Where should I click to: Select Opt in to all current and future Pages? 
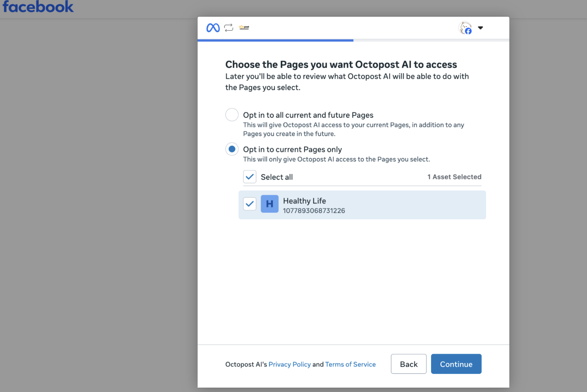coord(232,115)
